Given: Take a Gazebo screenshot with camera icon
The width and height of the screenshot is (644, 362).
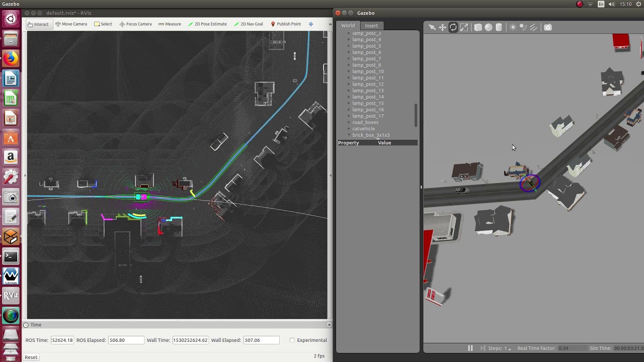Looking at the screenshot, I should tap(548, 28).
